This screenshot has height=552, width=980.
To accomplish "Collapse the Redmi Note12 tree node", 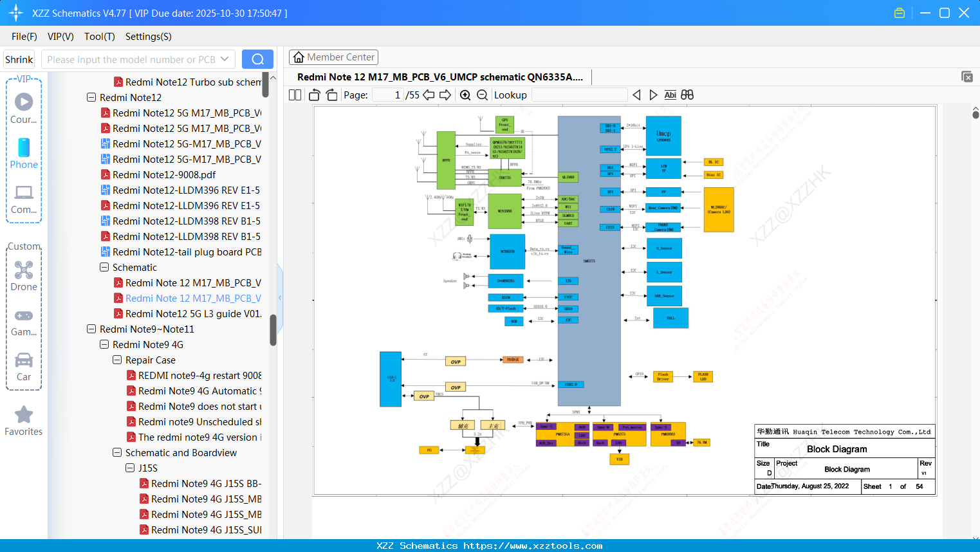I will point(91,97).
